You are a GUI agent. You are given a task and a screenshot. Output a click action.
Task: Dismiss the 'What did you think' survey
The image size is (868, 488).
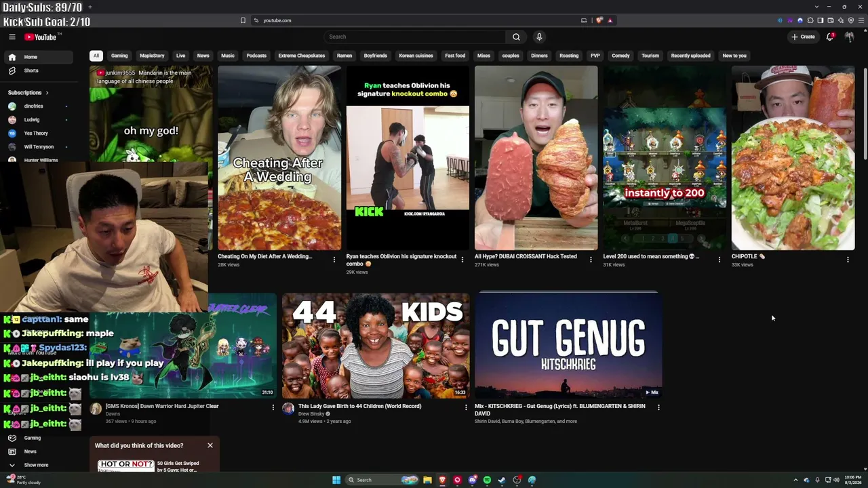210,445
